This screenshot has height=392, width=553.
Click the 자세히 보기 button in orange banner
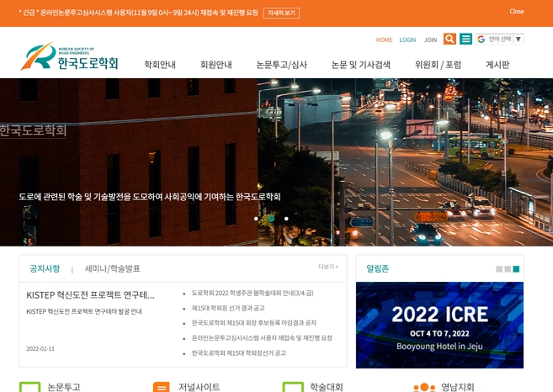coord(281,13)
